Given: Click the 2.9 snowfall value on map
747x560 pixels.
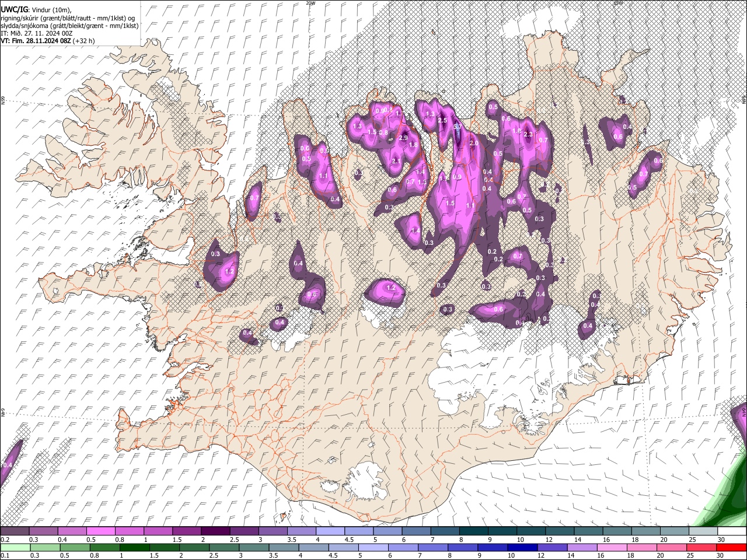Looking at the screenshot, I should coord(403,138).
